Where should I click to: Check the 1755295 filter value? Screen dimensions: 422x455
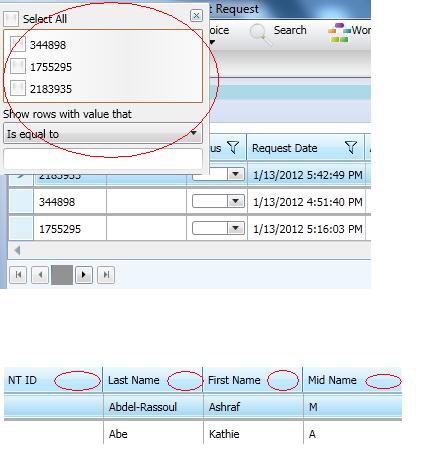[18, 66]
